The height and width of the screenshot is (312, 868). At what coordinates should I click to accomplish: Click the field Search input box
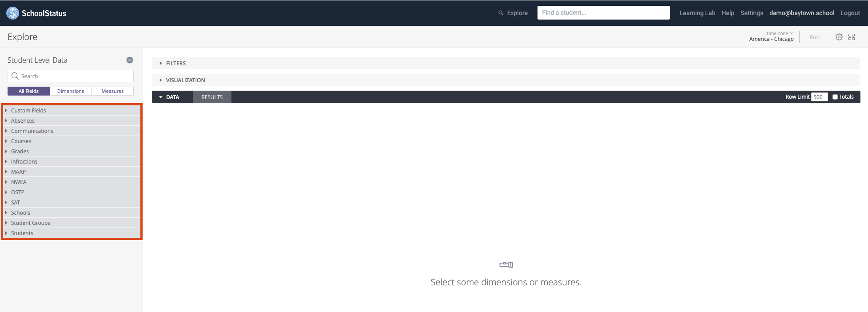pos(71,76)
